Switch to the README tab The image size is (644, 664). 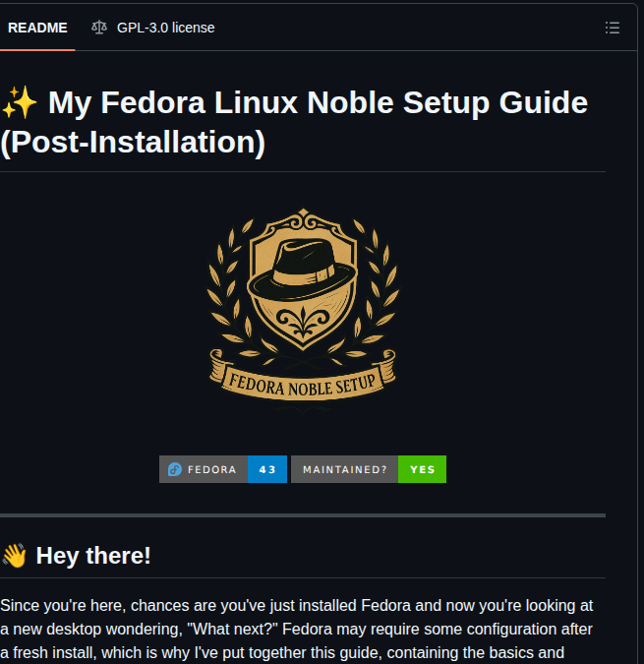pos(37,28)
